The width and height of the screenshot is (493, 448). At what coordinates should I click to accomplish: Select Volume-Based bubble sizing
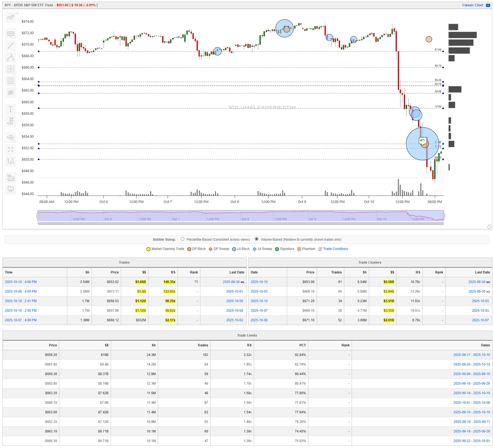pos(256,239)
